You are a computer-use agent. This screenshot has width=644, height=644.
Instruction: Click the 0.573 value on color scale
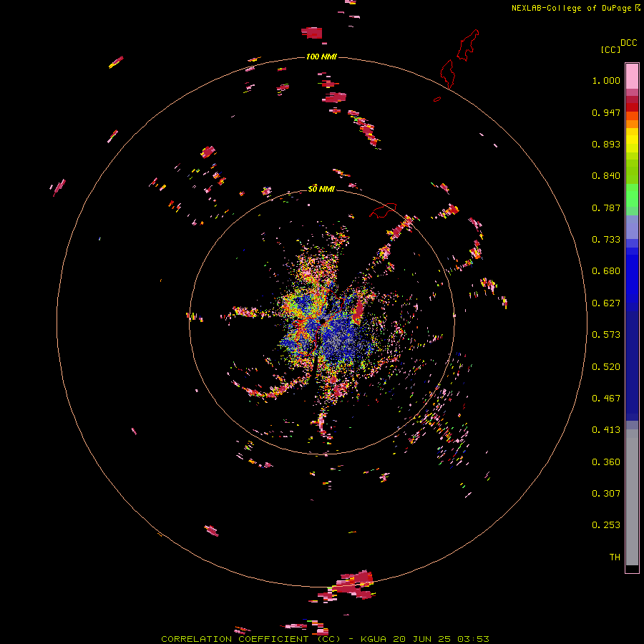[x=606, y=335]
